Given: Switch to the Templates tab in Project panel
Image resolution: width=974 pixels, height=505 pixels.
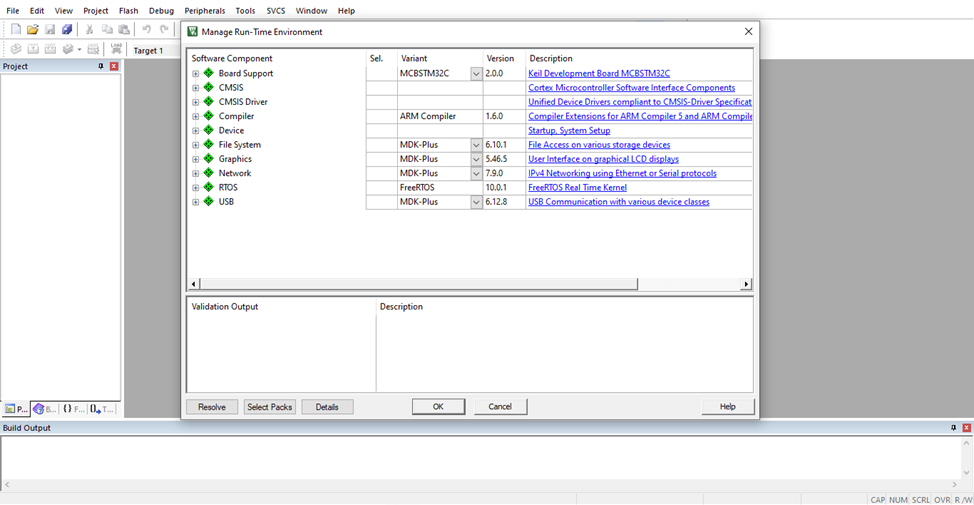Looking at the screenshot, I should (x=102, y=409).
